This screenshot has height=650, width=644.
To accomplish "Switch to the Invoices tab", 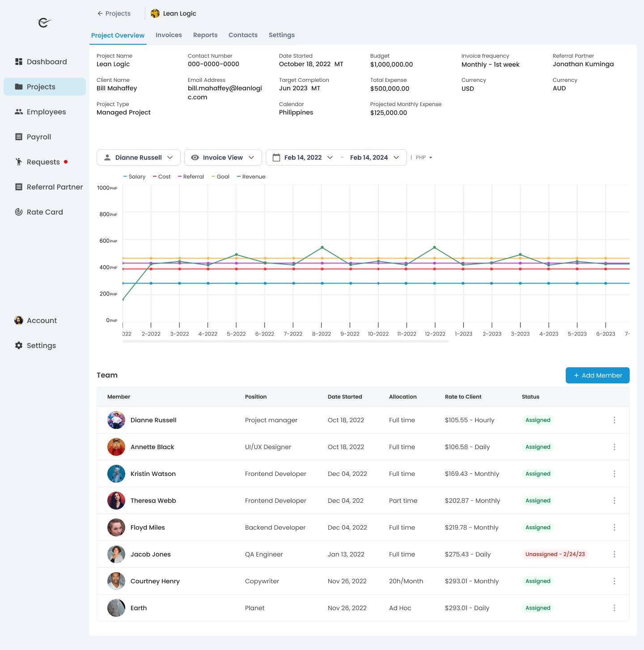I will click(169, 35).
